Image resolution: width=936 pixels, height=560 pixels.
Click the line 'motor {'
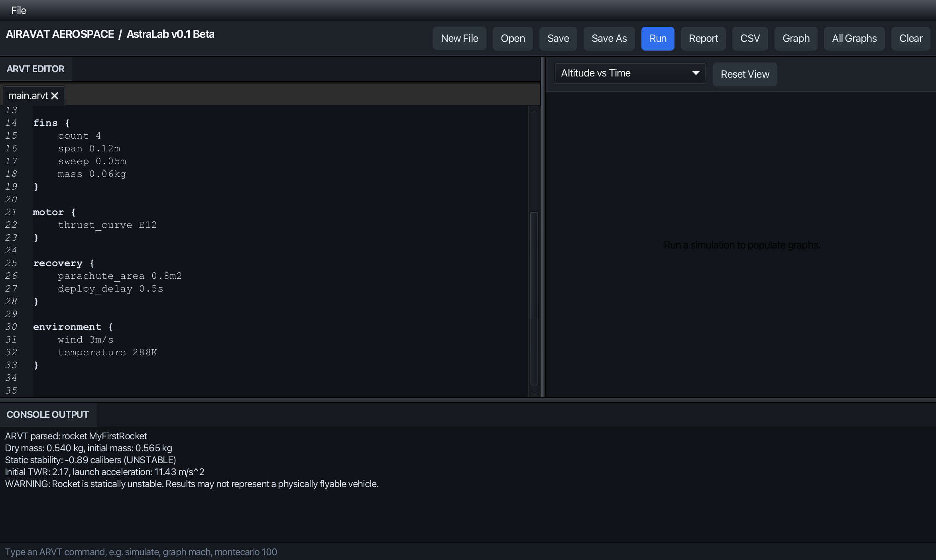[x=54, y=212]
